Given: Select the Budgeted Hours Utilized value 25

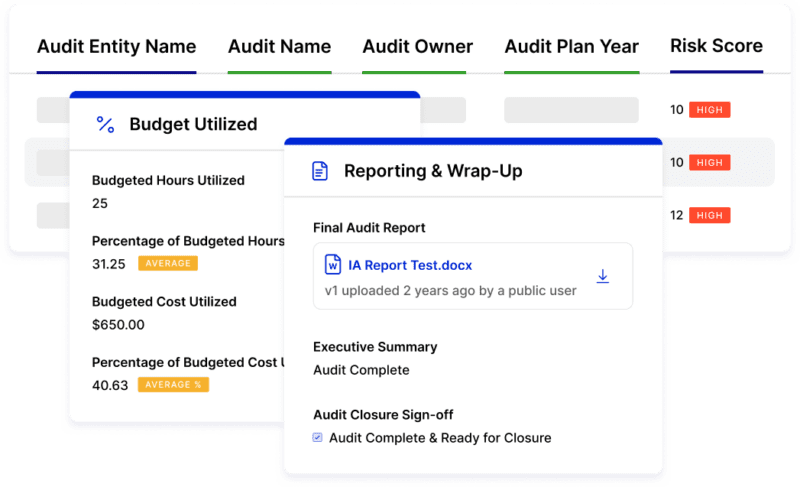Looking at the screenshot, I should (x=100, y=203).
